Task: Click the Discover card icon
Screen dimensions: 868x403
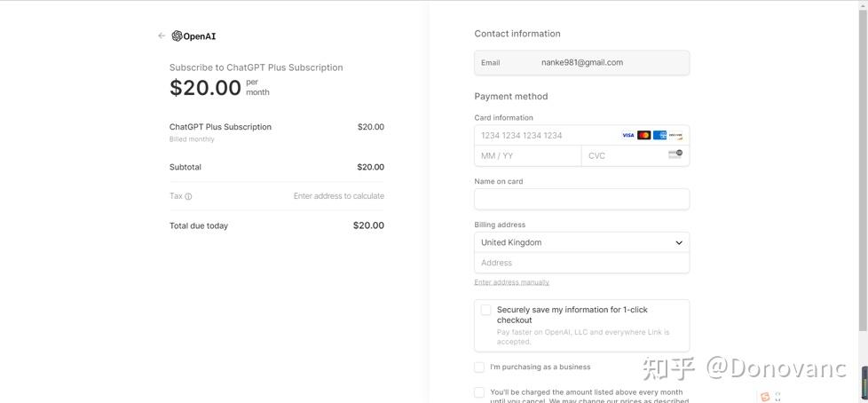Action: (675, 136)
